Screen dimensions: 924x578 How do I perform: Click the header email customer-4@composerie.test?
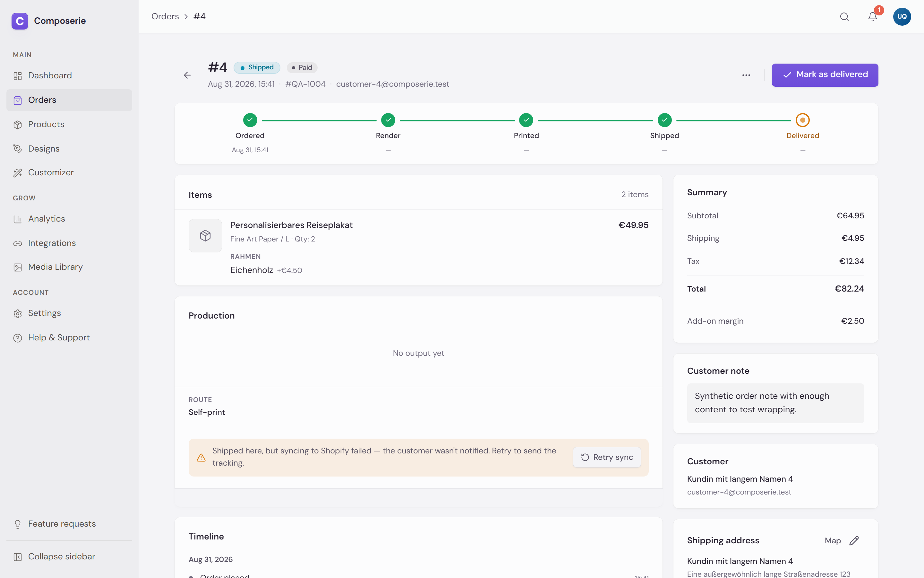pyautogui.click(x=392, y=84)
